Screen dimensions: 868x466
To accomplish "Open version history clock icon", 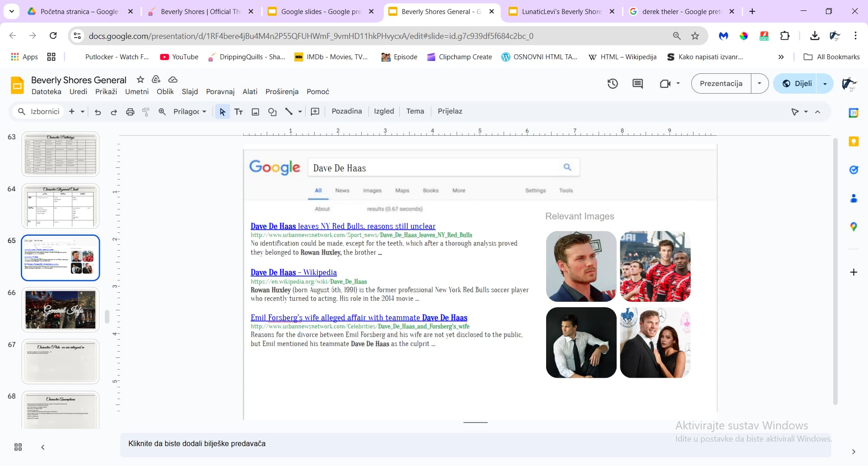I will [613, 84].
